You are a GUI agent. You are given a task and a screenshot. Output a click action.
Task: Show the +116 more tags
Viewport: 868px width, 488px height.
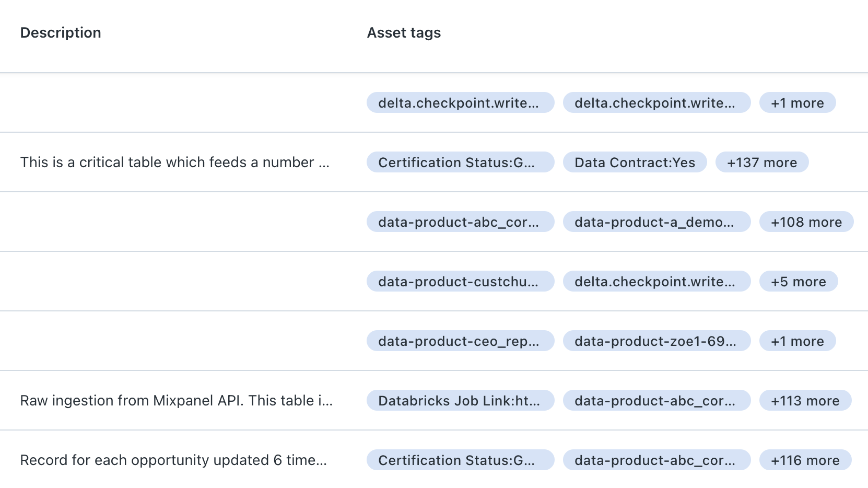[x=805, y=460]
